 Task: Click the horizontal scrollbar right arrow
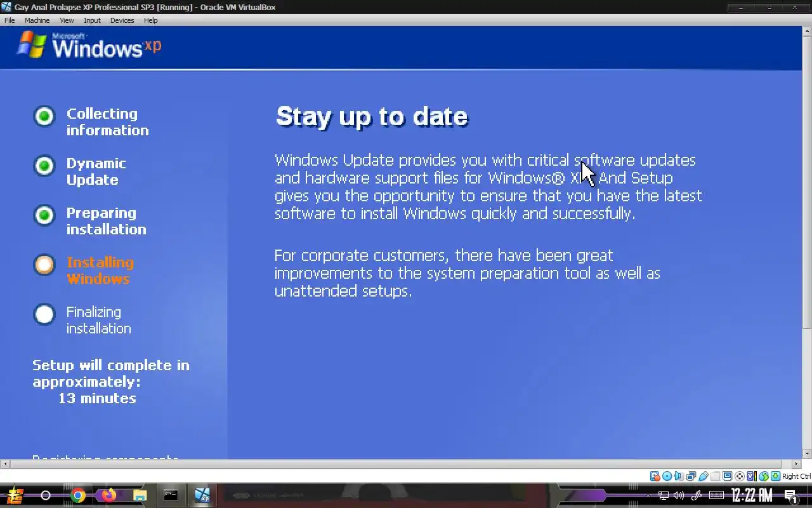[797, 464]
